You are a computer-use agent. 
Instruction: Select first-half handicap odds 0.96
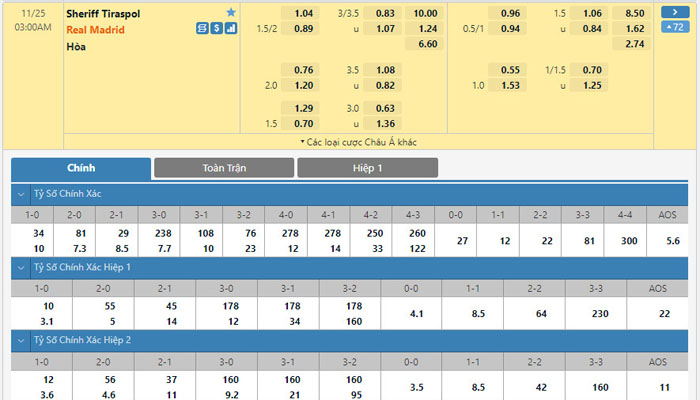(507, 13)
